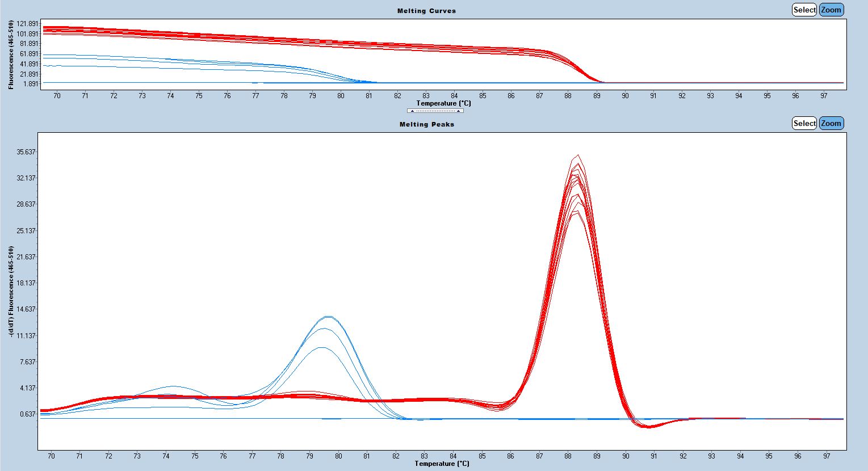Enable Select mode on Melting Curves chart
Viewport: 868px width, 471px height.
coord(804,10)
